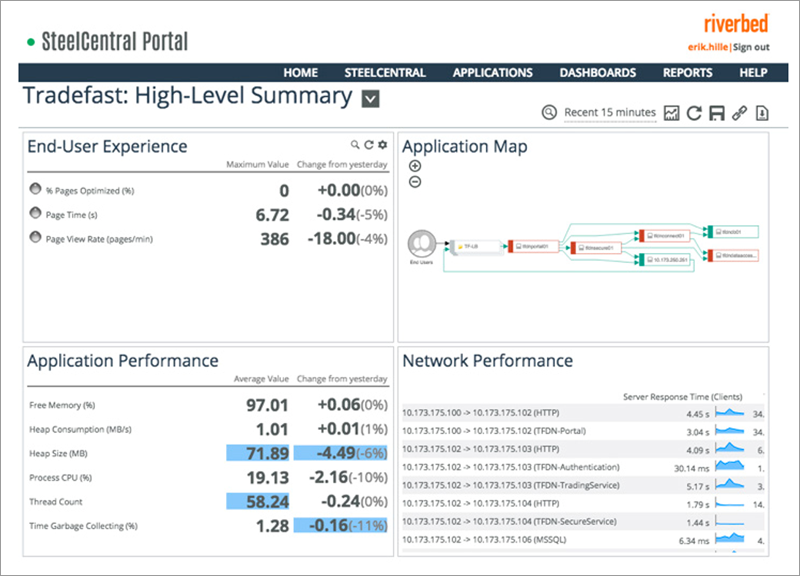Export the dashboard with the download icon

coord(762,113)
